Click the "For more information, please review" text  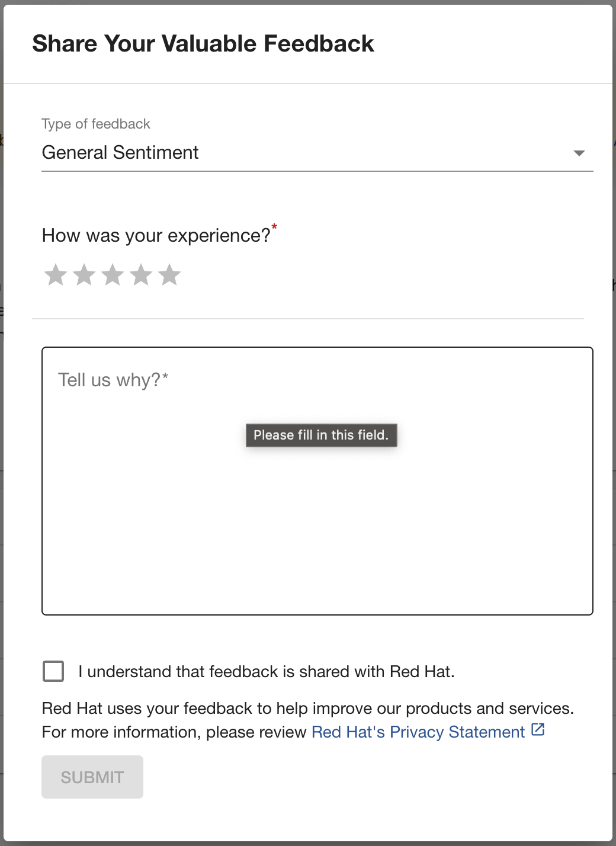point(174,732)
